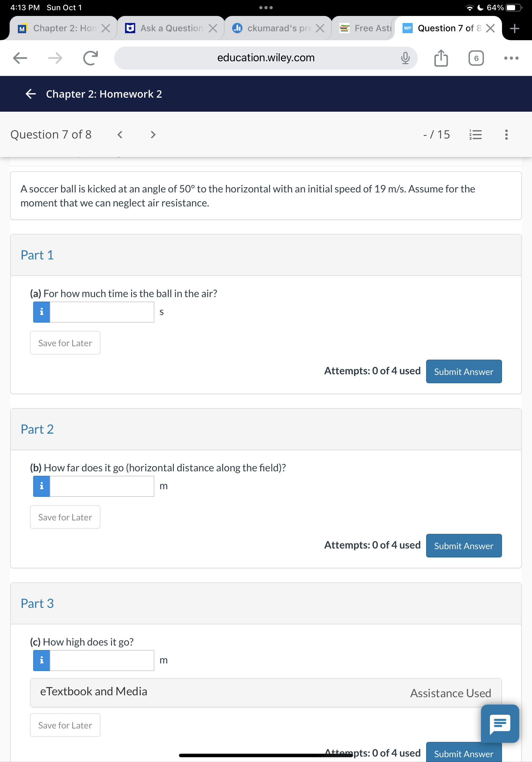Save Part 2 answer for later
The height and width of the screenshot is (762, 532).
click(x=65, y=517)
